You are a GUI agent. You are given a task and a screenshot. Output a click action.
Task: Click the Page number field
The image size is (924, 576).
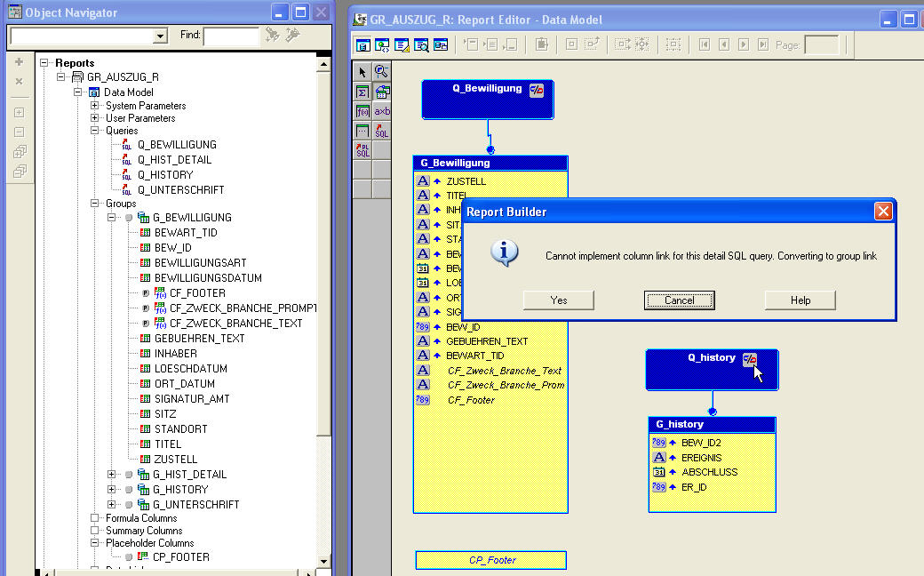coord(822,44)
